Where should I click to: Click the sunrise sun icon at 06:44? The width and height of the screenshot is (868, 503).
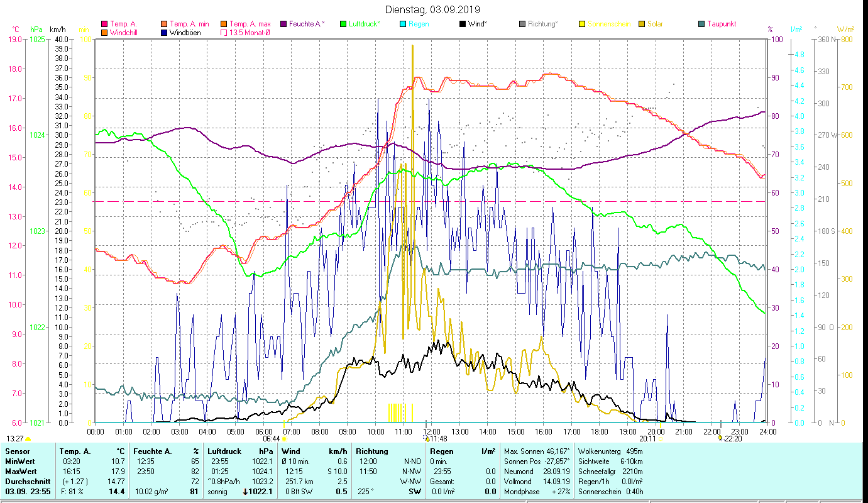tap(284, 439)
